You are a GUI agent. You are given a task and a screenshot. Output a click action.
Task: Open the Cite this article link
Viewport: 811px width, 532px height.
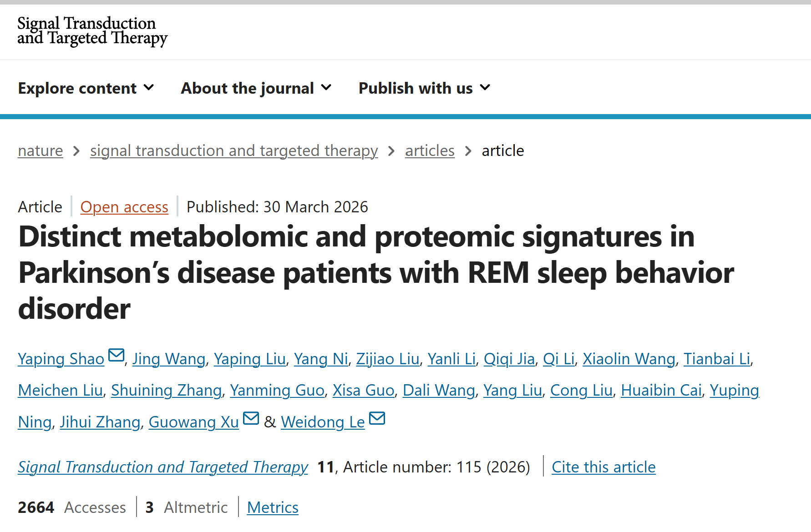(603, 467)
